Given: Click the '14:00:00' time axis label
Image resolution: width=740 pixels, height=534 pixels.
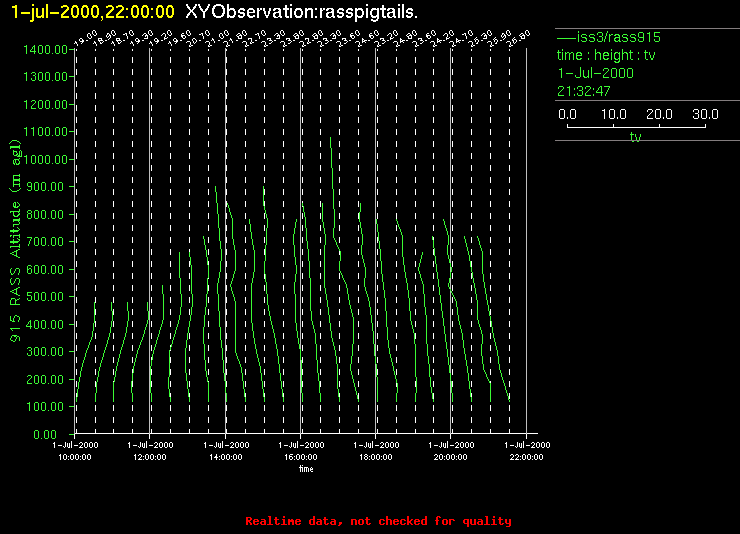Looking at the screenshot, I should click(226, 457).
